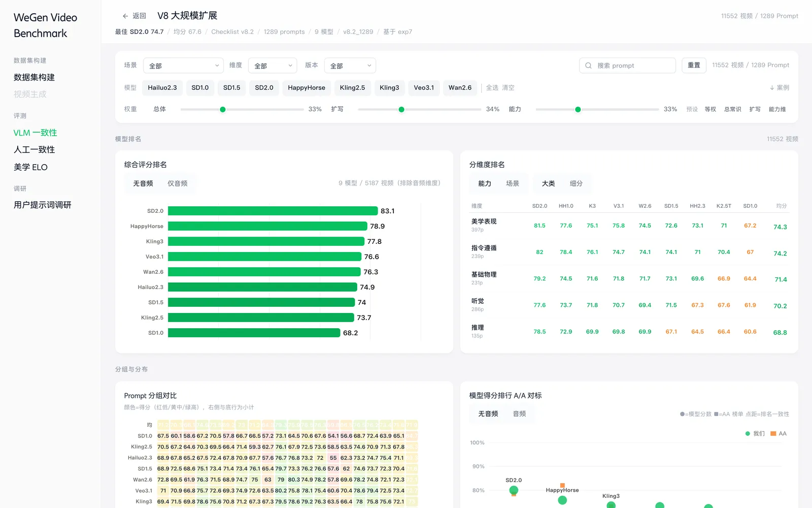This screenshot has width=812, height=508.
Task: Open 美学 ELO in the sidebar
Action: point(30,167)
